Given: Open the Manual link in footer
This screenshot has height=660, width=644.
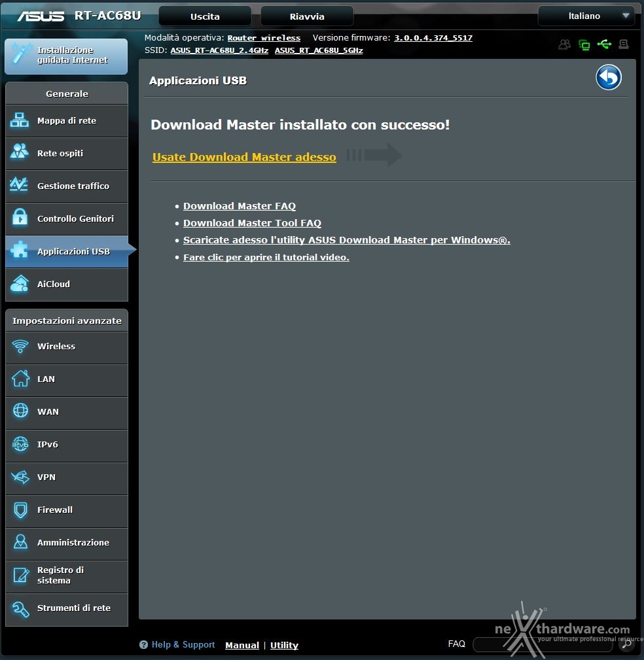Looking at the screenshot, I should (x=242, y=645).
